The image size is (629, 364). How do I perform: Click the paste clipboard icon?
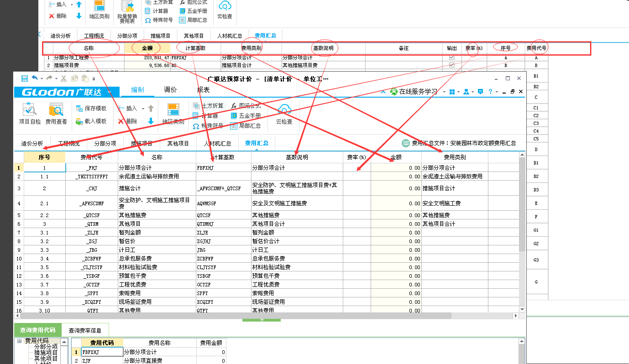(x=84, y=78)
